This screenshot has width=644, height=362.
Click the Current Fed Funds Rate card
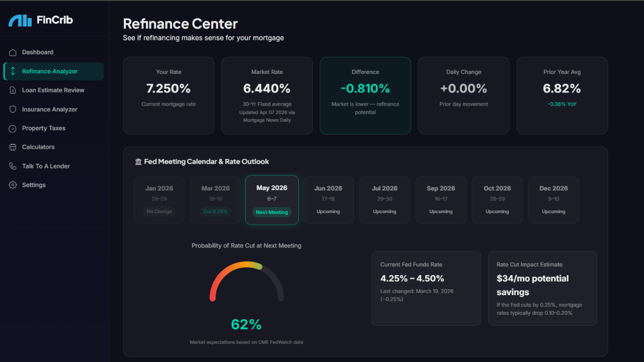click(426, 289)
